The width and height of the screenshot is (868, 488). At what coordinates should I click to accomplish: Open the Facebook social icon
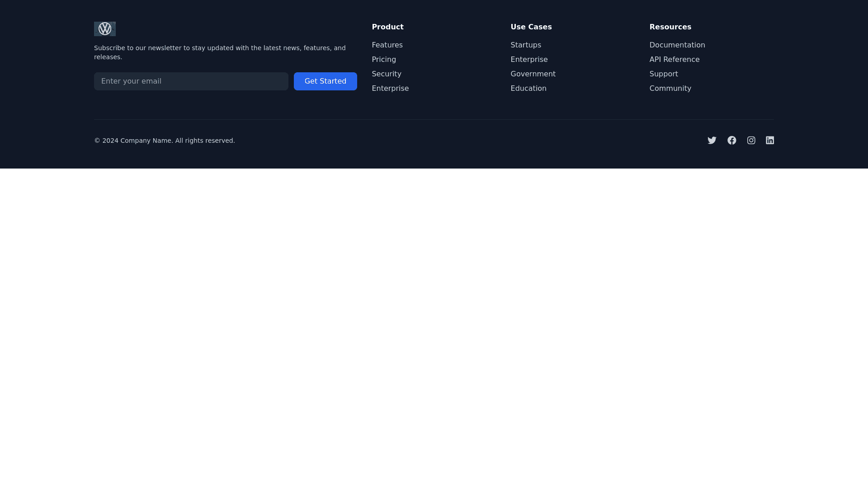(x=731, y=141)
